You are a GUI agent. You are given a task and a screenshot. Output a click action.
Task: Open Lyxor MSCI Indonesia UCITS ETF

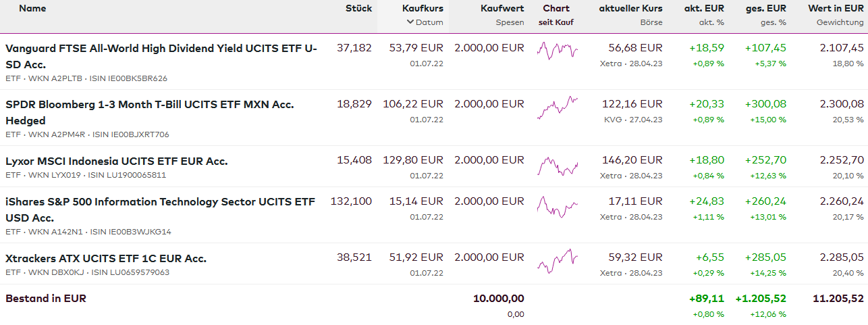(117, 161)
